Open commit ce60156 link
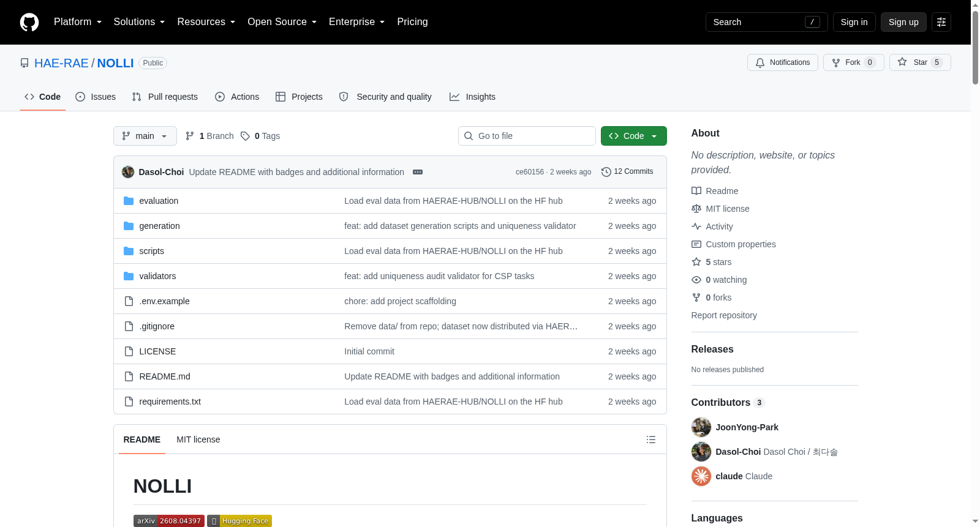The image size is (980, 527). coord(530,172)
